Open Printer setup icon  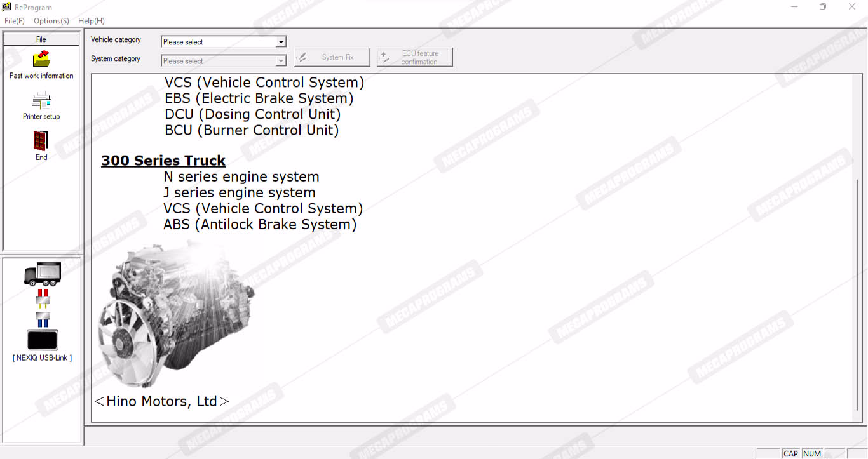[x=41, y=101]
